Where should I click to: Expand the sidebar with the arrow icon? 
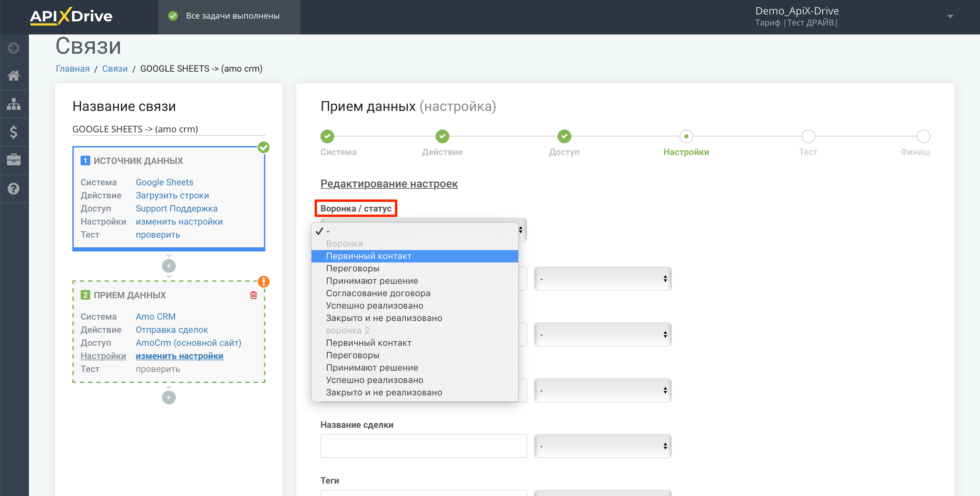14,48
